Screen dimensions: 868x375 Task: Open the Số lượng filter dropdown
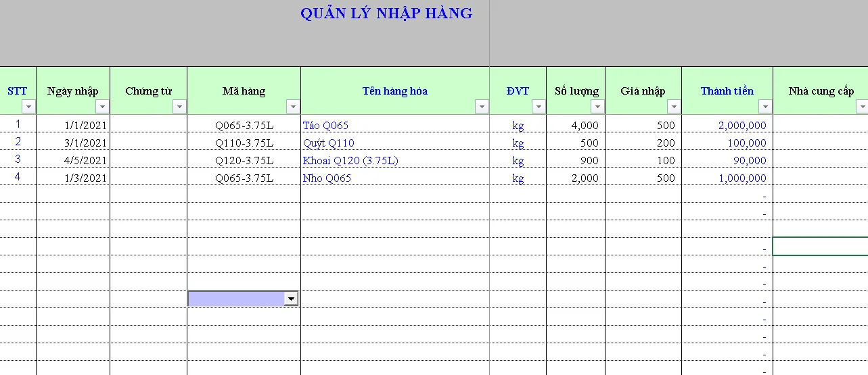[x=597, y=107]
